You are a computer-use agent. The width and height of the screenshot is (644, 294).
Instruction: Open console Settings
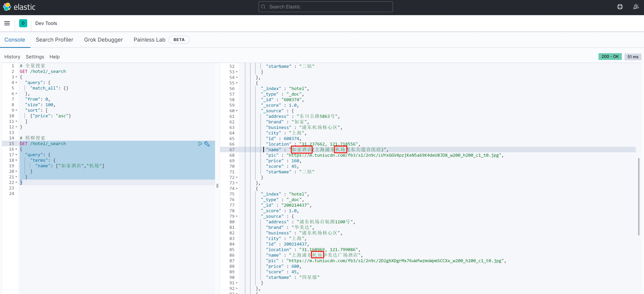35,57
